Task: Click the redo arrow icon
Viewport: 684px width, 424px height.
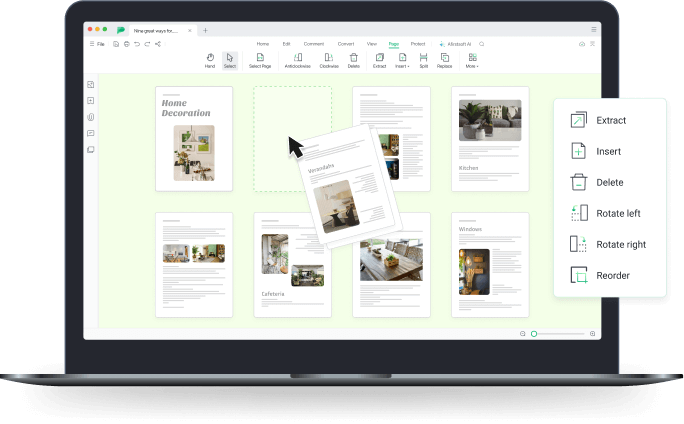Action: 147,44
